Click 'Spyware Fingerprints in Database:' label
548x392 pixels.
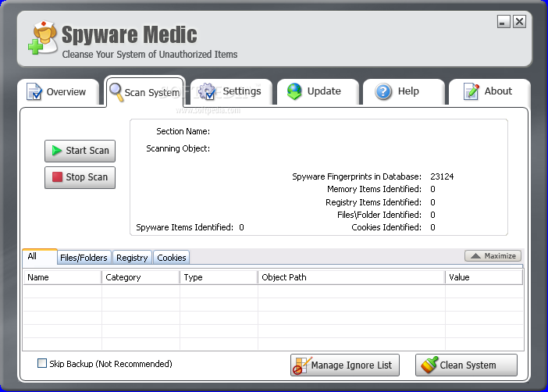click(357, 176)
